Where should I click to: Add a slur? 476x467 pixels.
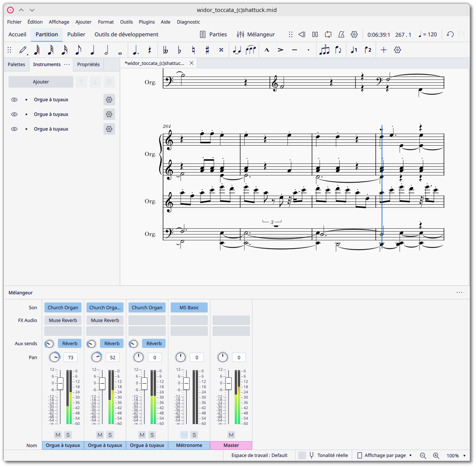click(251, 50)
